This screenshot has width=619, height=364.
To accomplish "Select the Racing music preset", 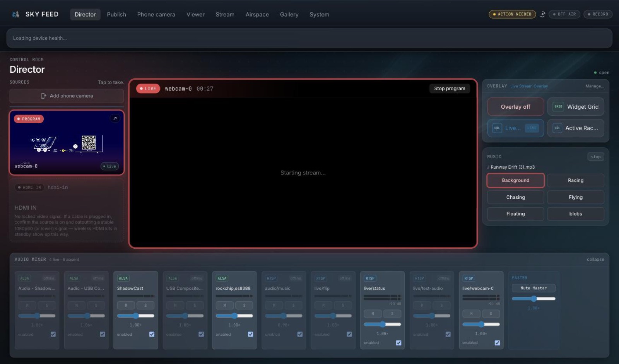I will 576,180.
